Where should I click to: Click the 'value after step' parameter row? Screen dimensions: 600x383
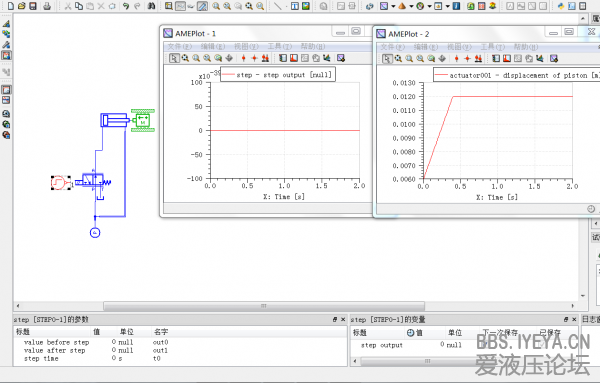point(180,350)
